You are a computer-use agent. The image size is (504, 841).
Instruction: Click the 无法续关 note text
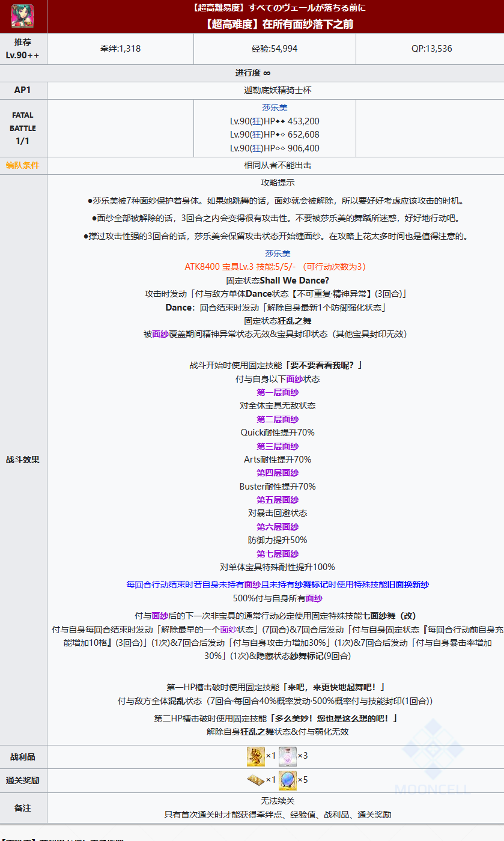point(278,801)
